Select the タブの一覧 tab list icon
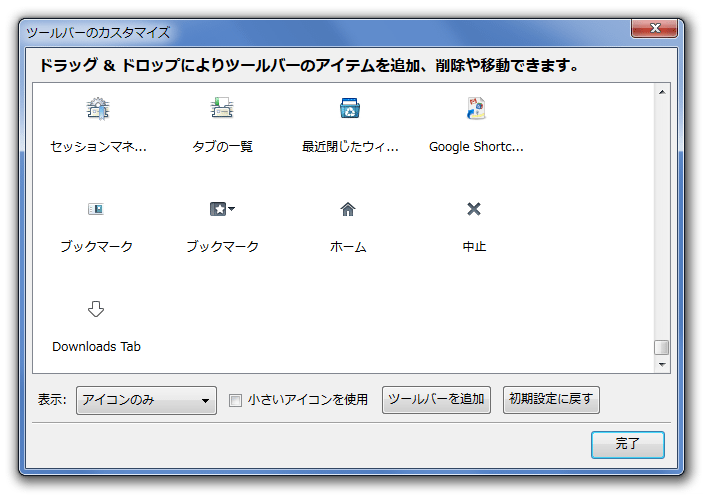Image resolution: width=706 pixels, height=499 pixels. pos(222,108)
